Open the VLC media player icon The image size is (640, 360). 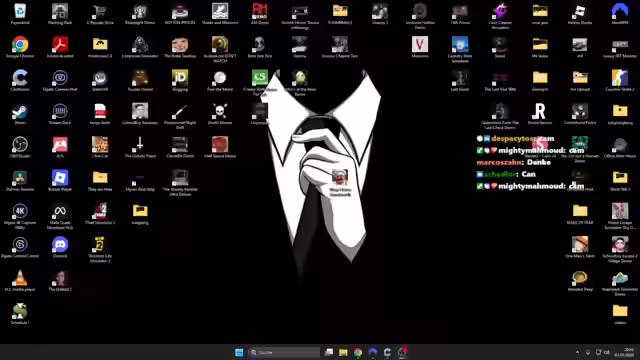20,280
